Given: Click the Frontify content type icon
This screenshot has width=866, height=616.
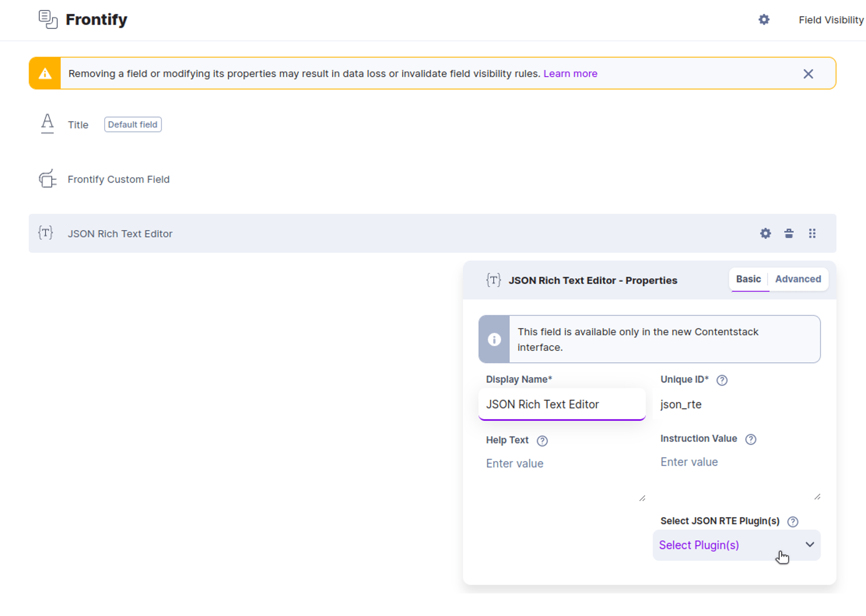Looking at the screenshot, I should [x=48, y=19].
